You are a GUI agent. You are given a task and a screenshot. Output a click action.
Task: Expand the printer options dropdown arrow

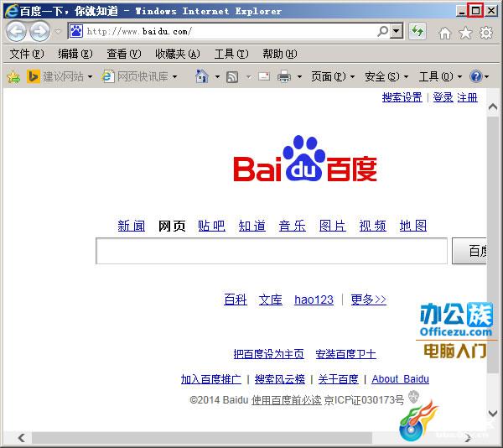tap(299, 76)
